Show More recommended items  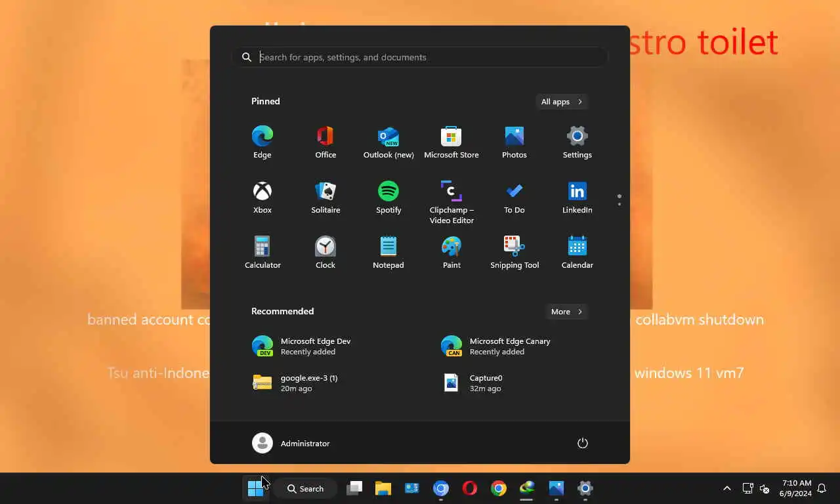coord(567,312)
